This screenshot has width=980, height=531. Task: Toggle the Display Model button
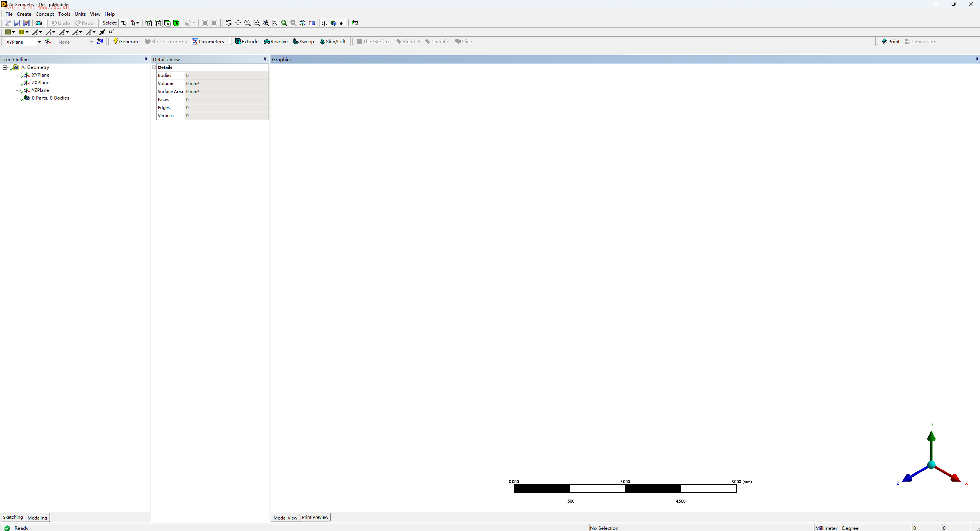333,23
